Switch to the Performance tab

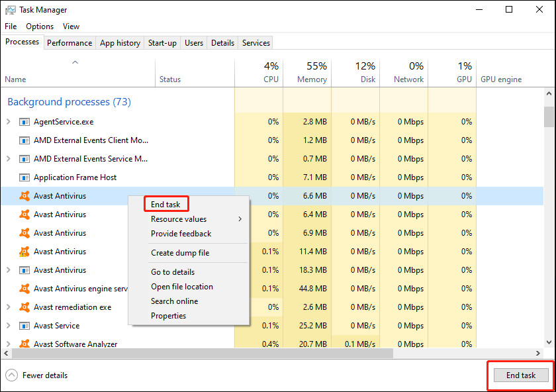pos(69,42)
